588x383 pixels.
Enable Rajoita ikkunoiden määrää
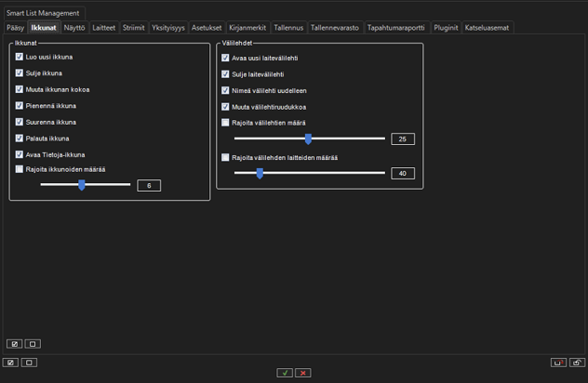coord(20,169)
